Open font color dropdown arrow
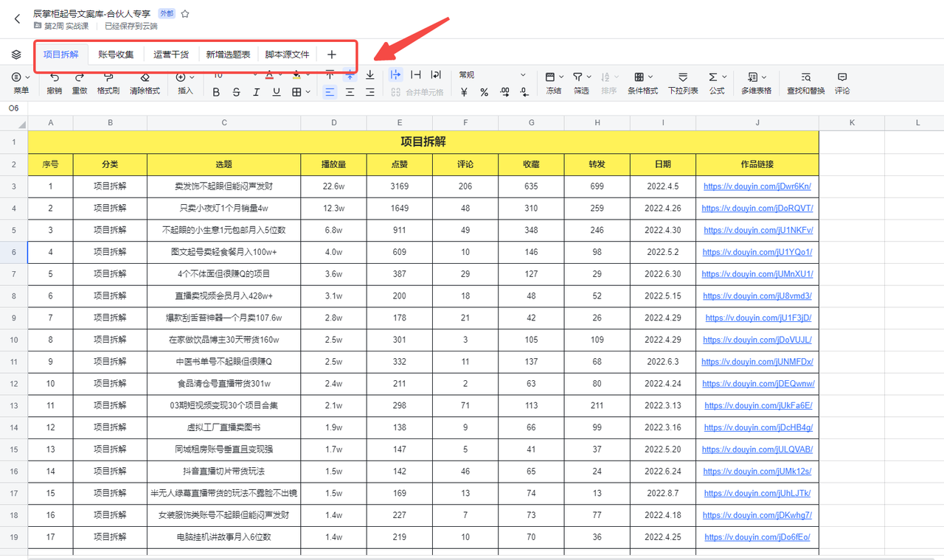 tap(280, 74)
